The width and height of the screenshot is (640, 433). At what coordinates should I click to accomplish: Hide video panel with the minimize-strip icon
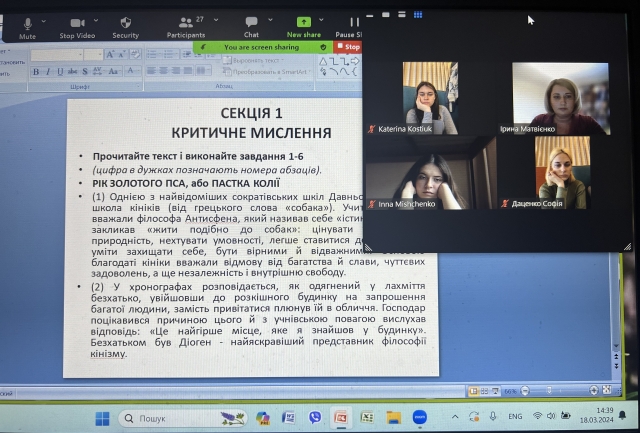370,15
